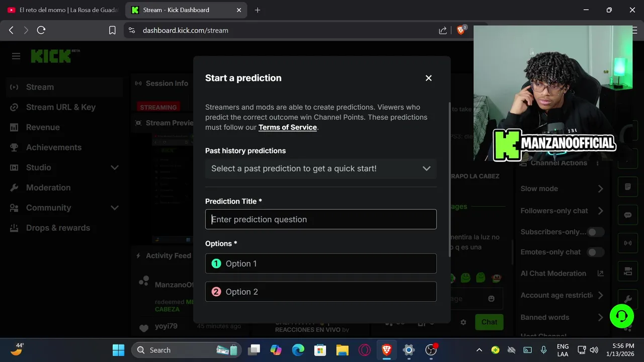
Task: Switch to the YouTube La Rosa de Guadalupe tab
Action: point(63,10)
